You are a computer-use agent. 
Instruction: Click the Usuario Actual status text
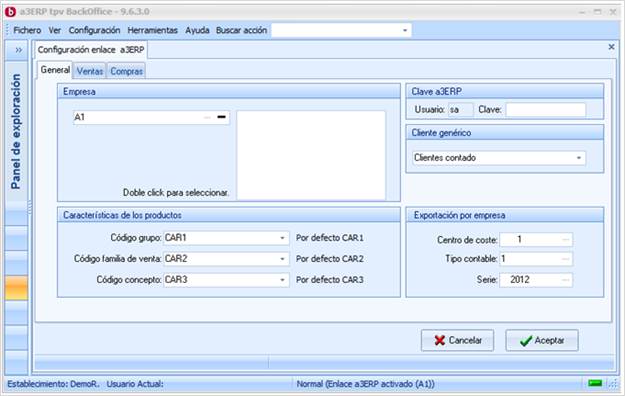point(135,384)
